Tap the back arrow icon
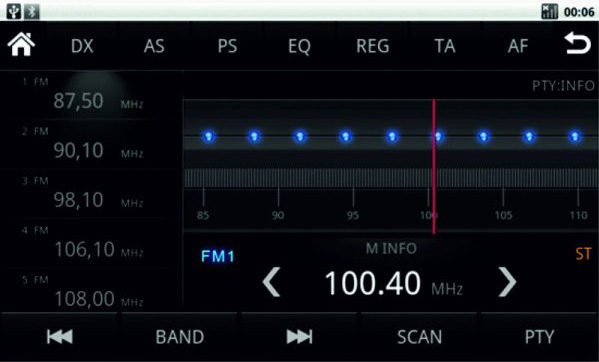The image size is (599, 362). 577,43
